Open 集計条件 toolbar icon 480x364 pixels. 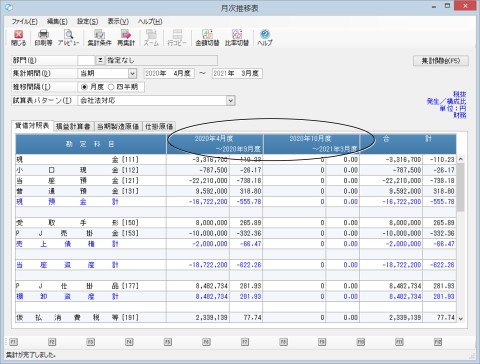[99, 38]
